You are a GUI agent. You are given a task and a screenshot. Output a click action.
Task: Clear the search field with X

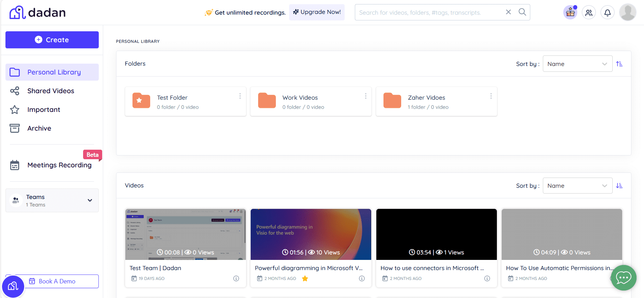(508, 12)
